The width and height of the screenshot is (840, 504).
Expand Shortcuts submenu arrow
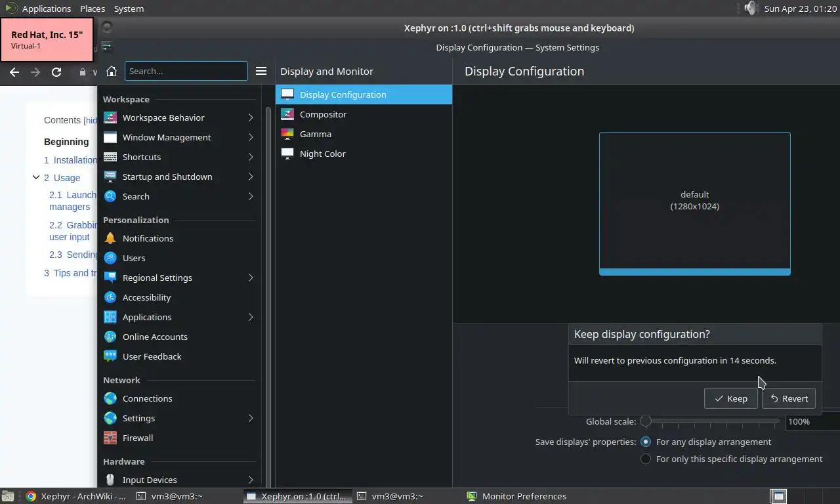(251, 157)
